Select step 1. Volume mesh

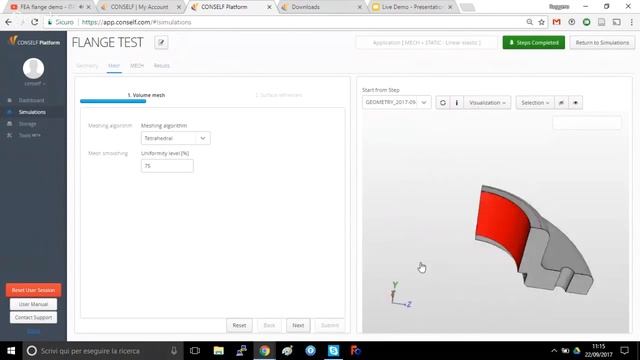(146, 95)
